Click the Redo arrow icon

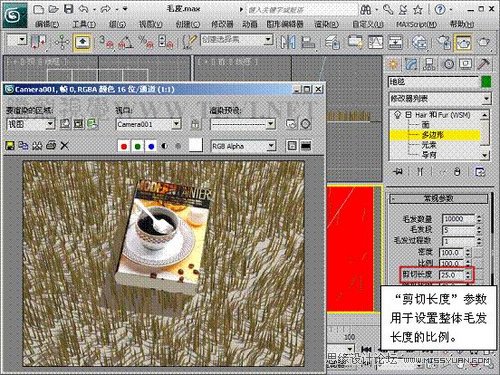[105, 9]
